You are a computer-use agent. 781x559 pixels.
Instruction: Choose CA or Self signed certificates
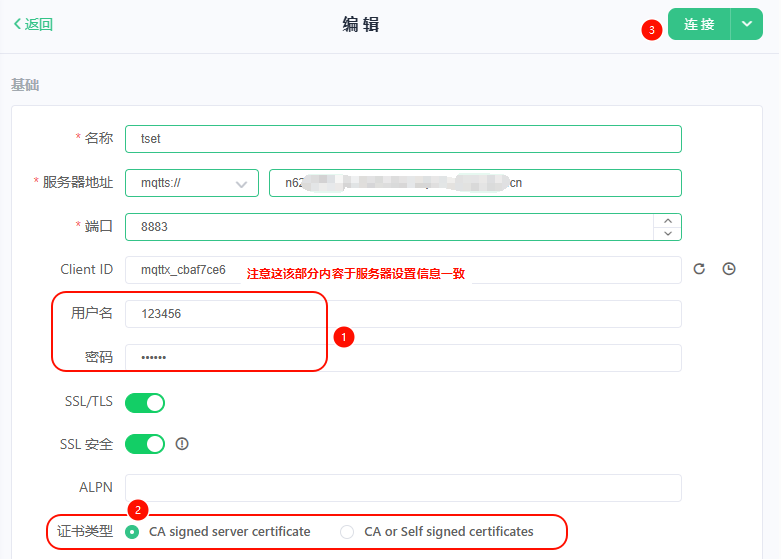coord(348,532)
